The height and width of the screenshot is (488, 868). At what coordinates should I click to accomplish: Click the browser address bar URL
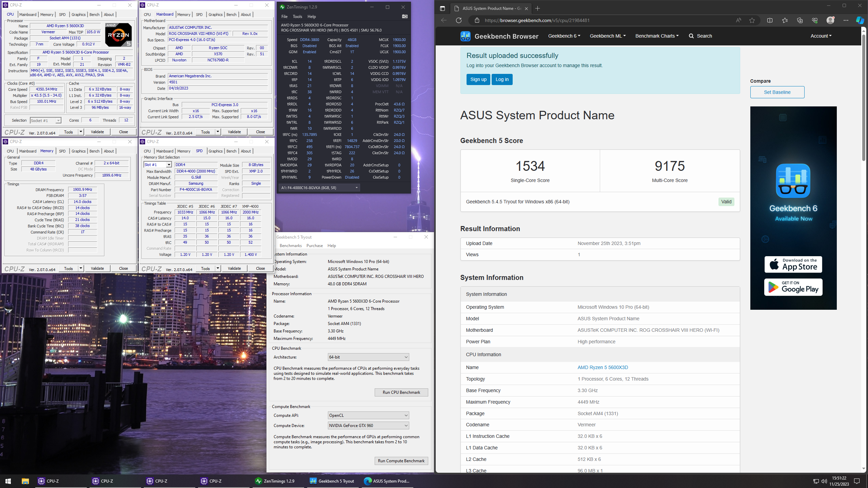point(537,20)
